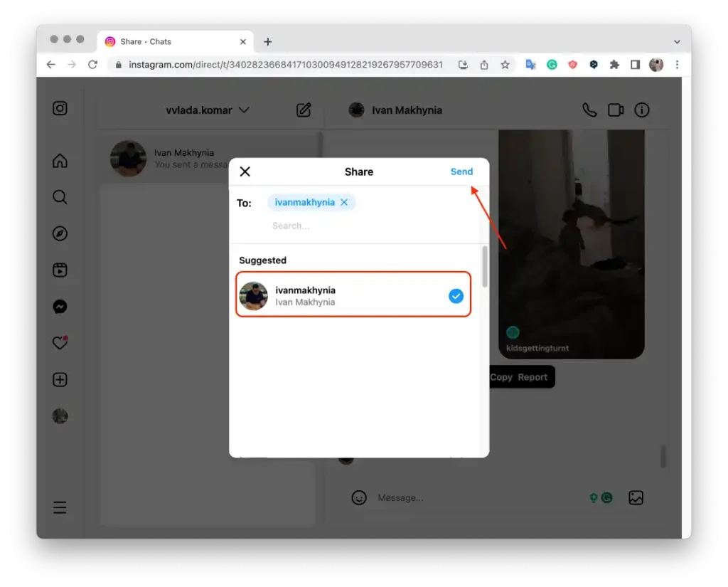Image resolution: width=728 pixels, height=587 pixels.
Task: Go back in the browser
Action: pyautogui.click(x=51, y=65)
